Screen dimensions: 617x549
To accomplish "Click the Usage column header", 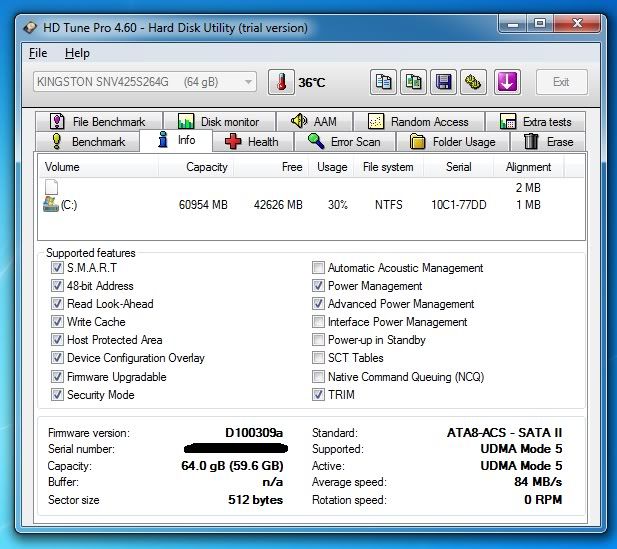I will [331, 167].
